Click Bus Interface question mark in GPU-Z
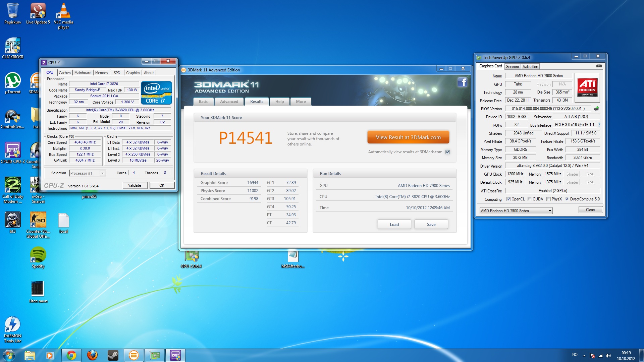This screenshot has width=644, height=362. [x=599, y=125]
